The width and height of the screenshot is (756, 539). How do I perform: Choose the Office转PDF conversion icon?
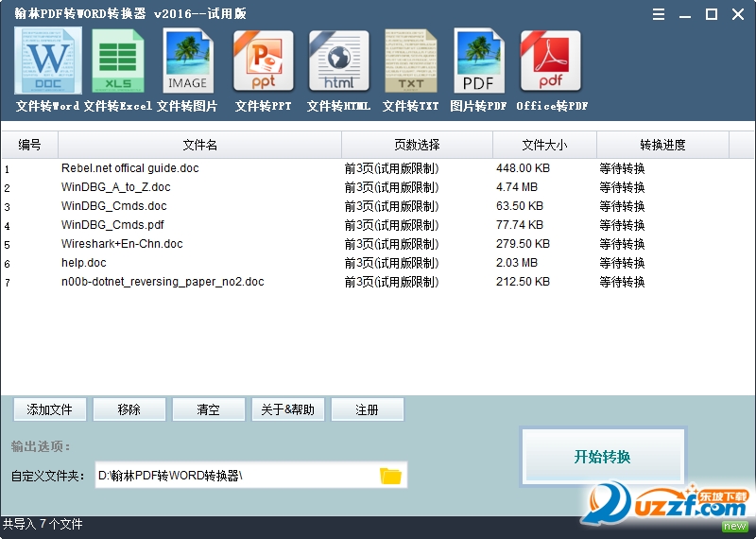(x=551, y=61)
